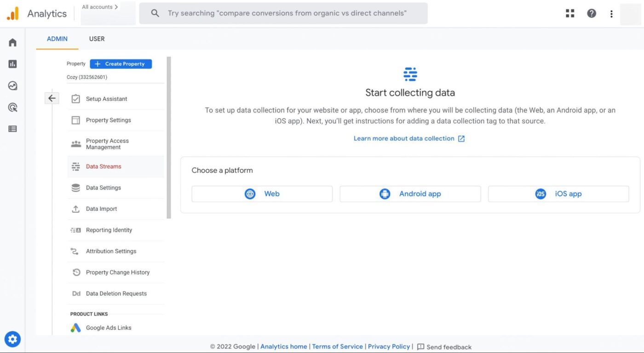Choose the Web platform option
This screenshot has height=353, width=644.
(262, 194)
